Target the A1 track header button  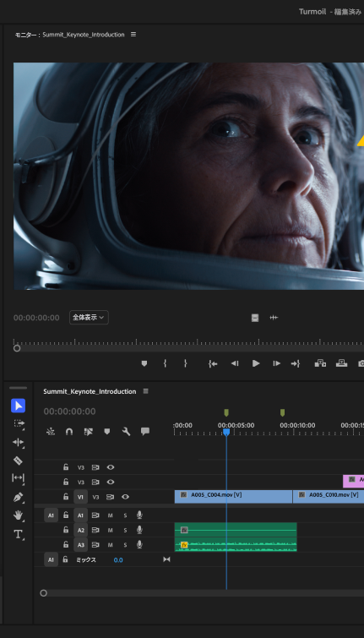pyautogui.click(x=80, y=515)
